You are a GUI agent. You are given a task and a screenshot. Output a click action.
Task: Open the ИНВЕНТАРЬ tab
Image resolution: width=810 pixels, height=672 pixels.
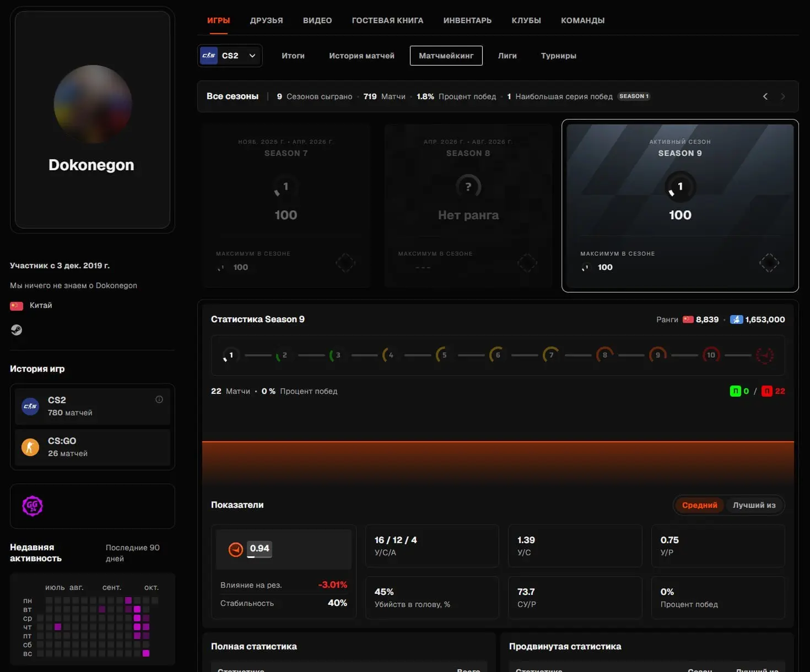pyautogui.click(x=467, y=20)
